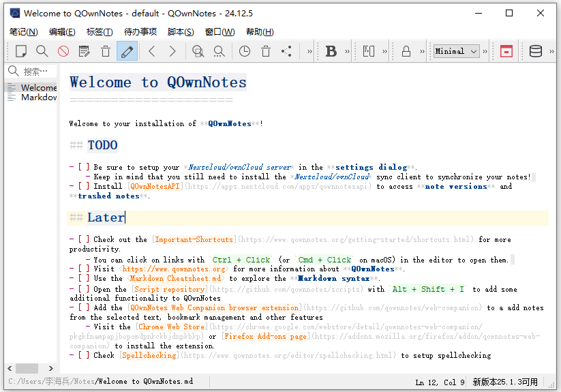
Task: Open the 脚本(S) menu
Action: point(181,32)
